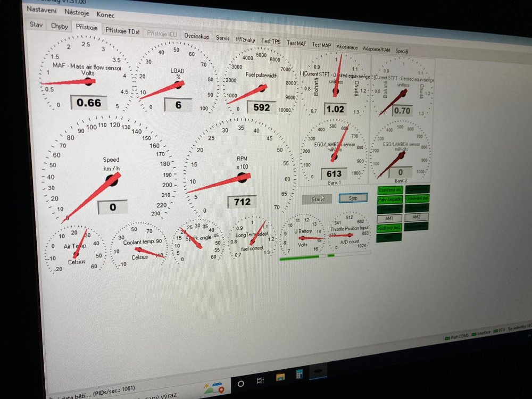The height and width of the screenshot is (399, 532).
Task: Open the Konec menu
Action: click(x=105, y=15)
